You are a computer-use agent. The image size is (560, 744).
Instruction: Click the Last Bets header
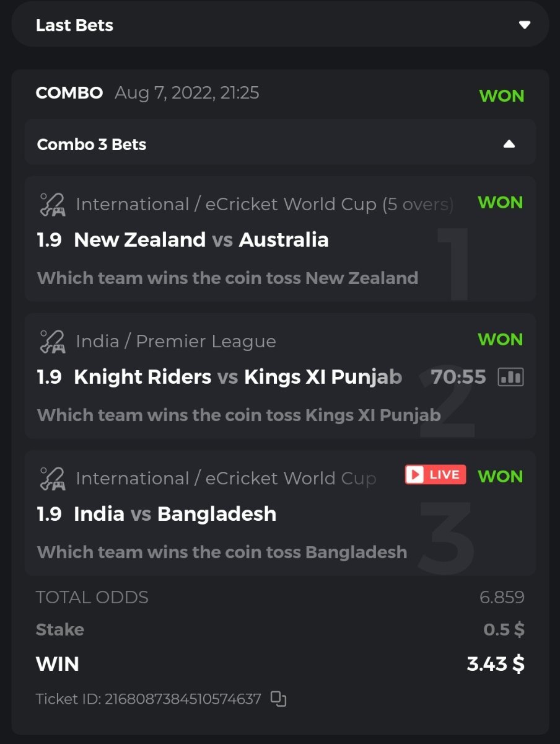[74, 25]
